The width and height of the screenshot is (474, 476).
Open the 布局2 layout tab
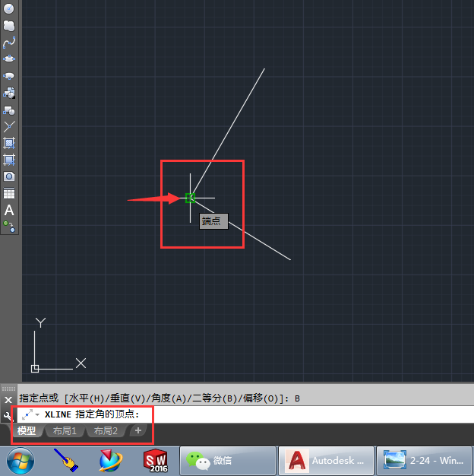106,431
